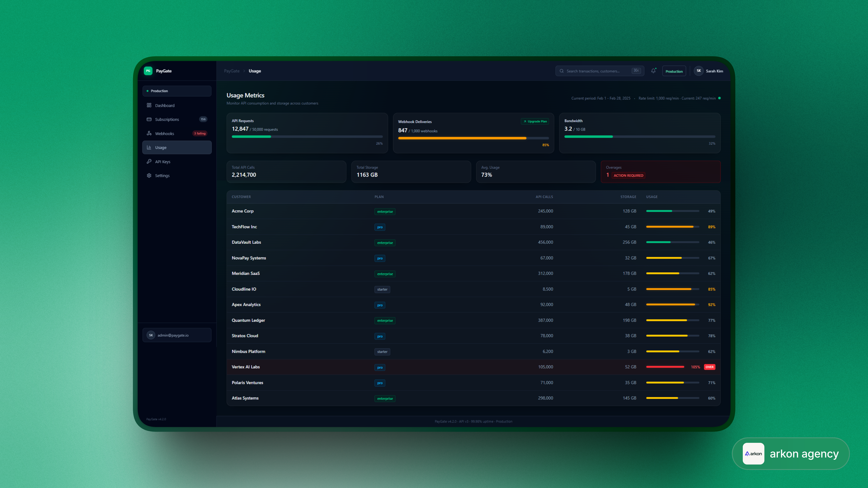The image size is (868, 488).
Task: Click the Total API Calls card
Action: click(x=286, y=172)
